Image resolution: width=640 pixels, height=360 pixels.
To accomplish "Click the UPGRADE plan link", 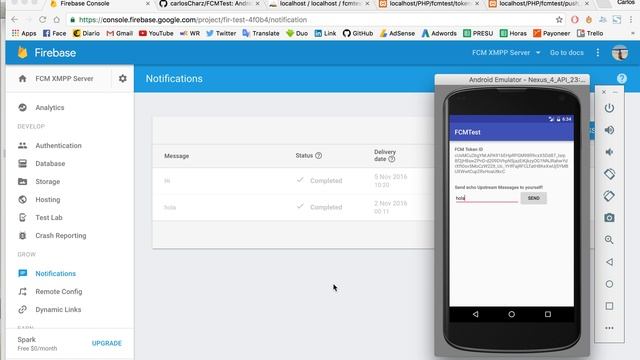I will [x=107, y=343].
